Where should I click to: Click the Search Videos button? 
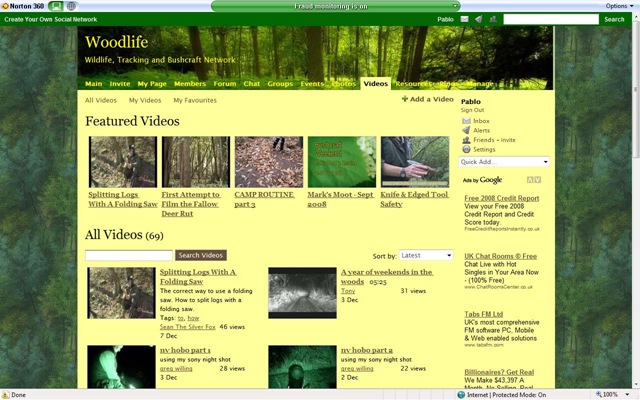(201, 255)
